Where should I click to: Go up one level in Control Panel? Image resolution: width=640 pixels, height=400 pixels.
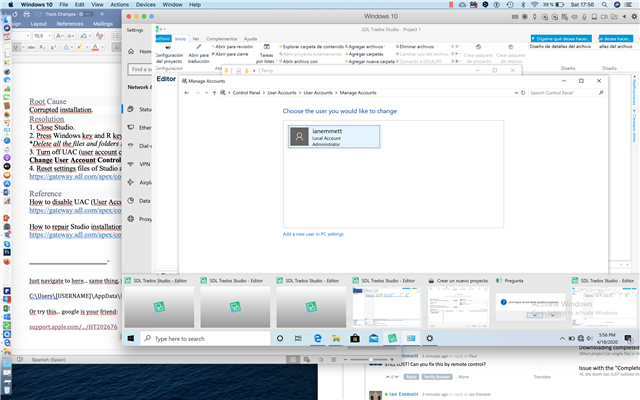click(214, 93)
